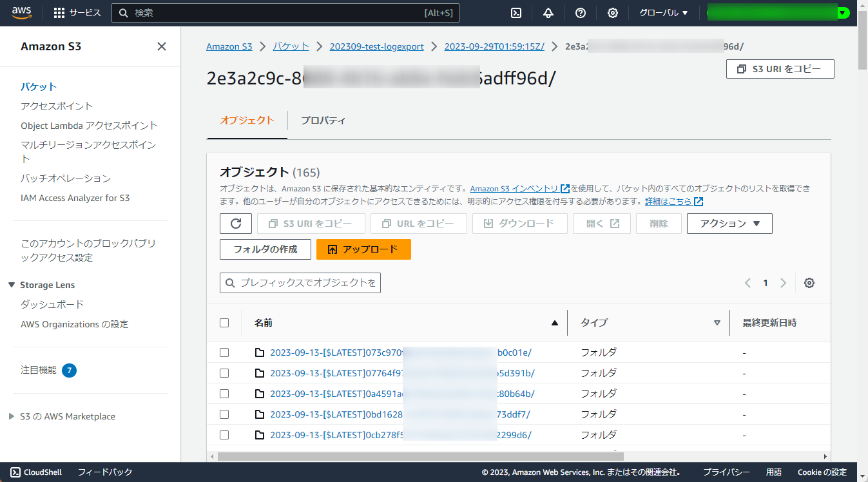Open CloudShell from the top navigation bar

[516, 13]
